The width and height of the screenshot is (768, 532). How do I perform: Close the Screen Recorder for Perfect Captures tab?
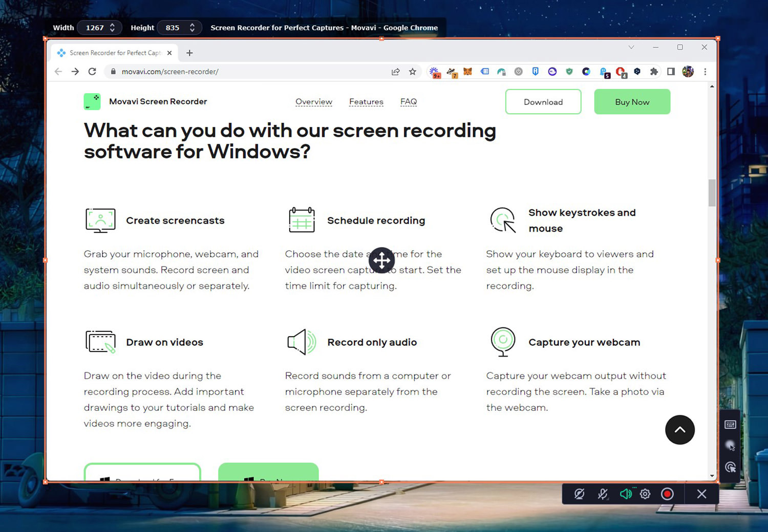tap(169, 53)
